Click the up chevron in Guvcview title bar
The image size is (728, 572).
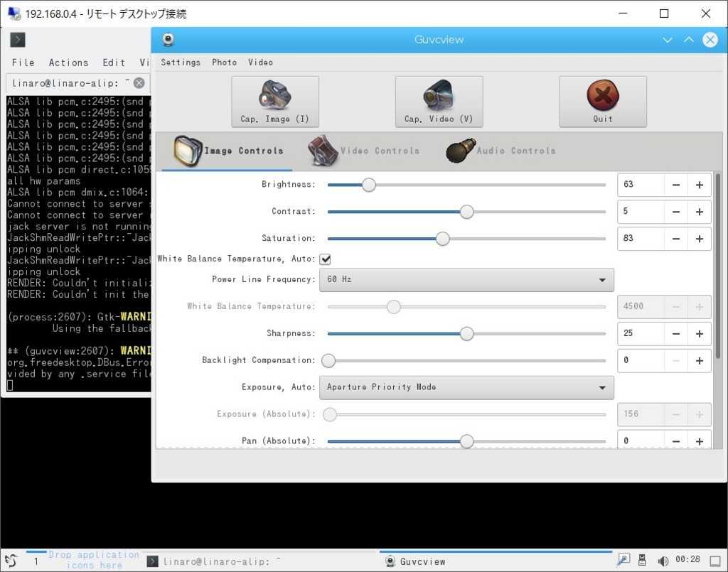[689, 40]
